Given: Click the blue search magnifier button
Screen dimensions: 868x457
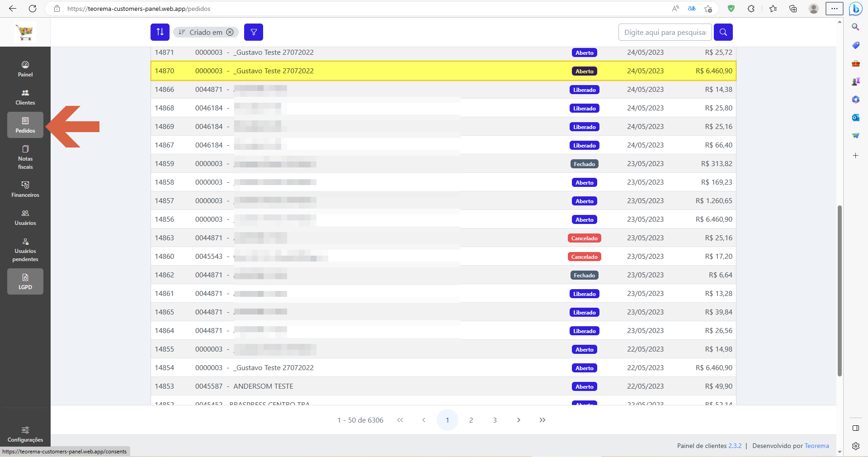Looking at the screenshot, I should pyautogui.click(x=723, y=32).
